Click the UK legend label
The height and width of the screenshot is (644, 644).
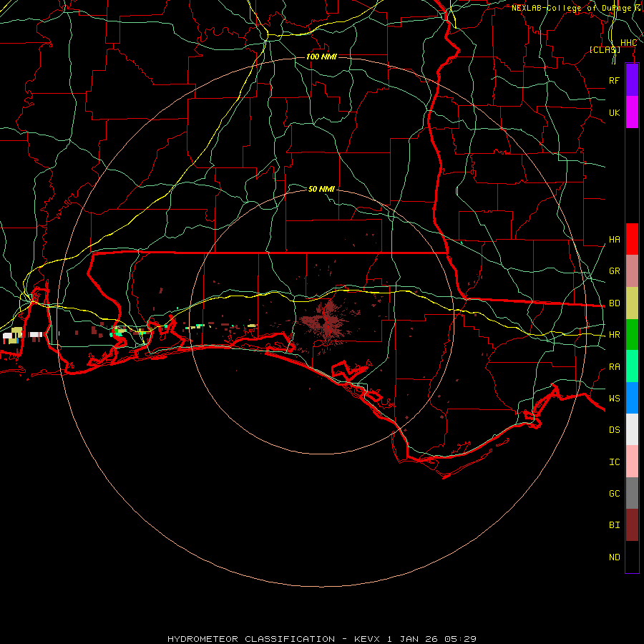click(614, 112)
